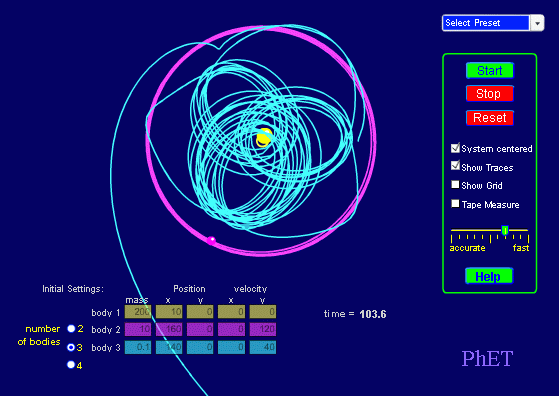Viewport: 559px width, 396px height.
Task: Start the simulation with the green Start button
Action: [x=490, y=71]
